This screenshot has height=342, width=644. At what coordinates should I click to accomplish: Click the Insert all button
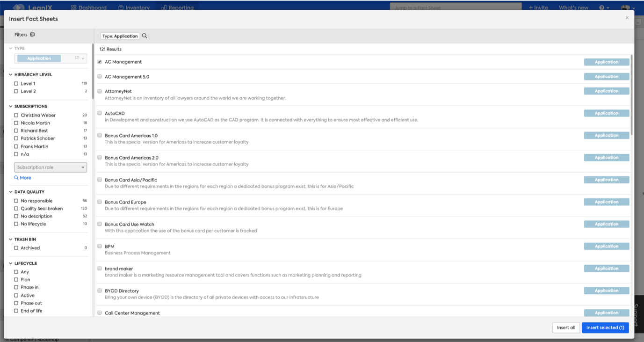coord(566,327)
